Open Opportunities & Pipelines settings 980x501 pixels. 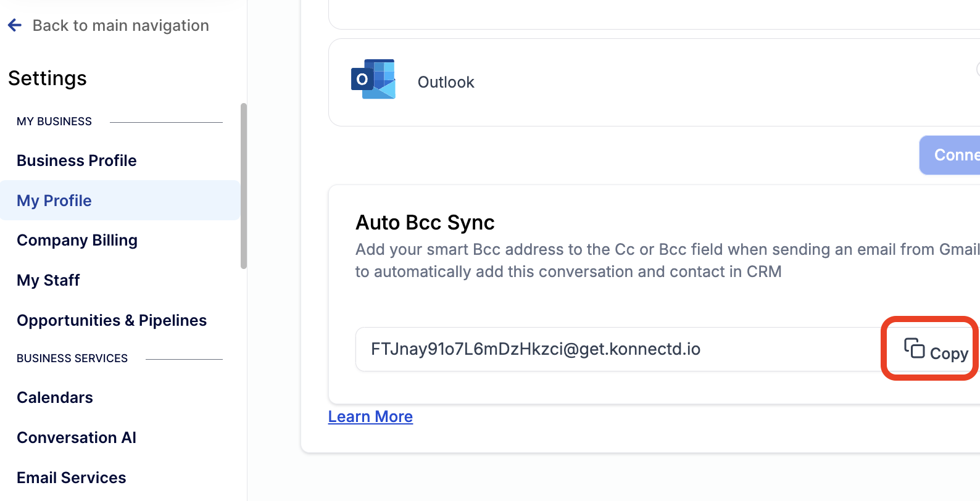click(112, 320)
